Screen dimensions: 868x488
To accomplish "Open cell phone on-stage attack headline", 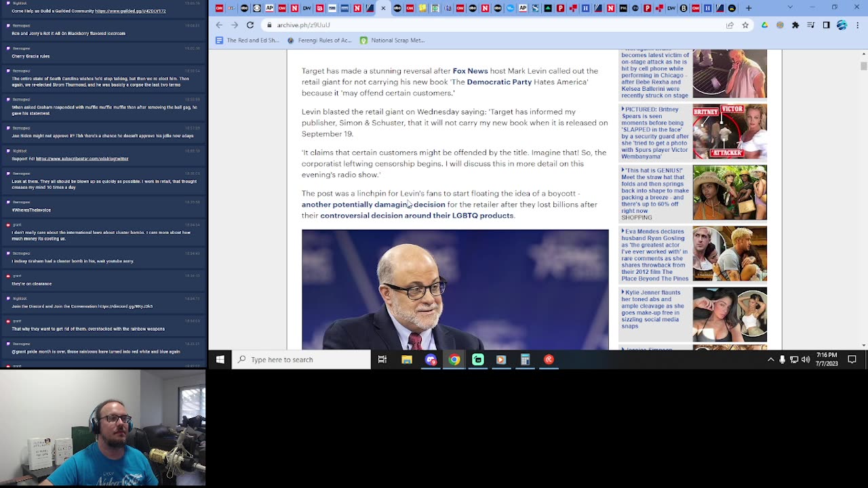I will pos(655,75).
